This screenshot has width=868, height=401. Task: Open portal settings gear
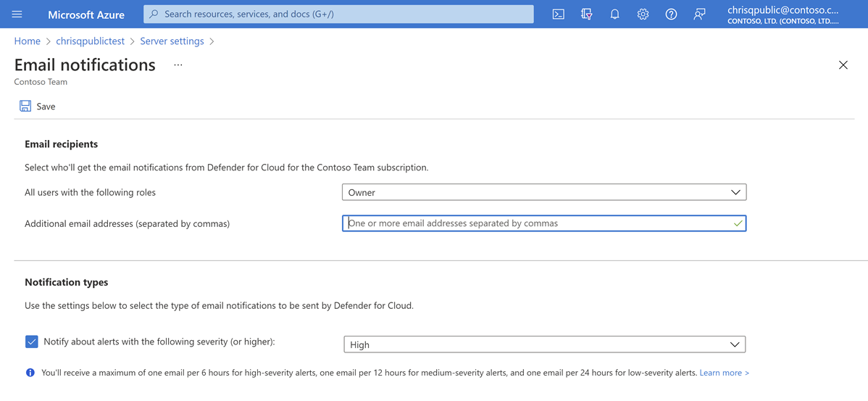(x=643, y=14)
